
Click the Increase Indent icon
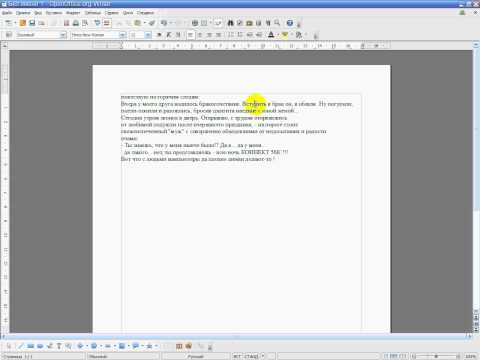click(259, 35)
